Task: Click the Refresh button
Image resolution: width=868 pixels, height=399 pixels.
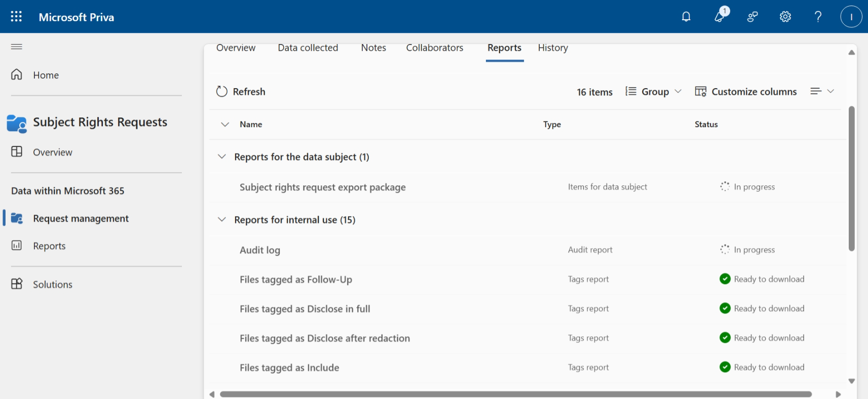Action: click(241, 91)
